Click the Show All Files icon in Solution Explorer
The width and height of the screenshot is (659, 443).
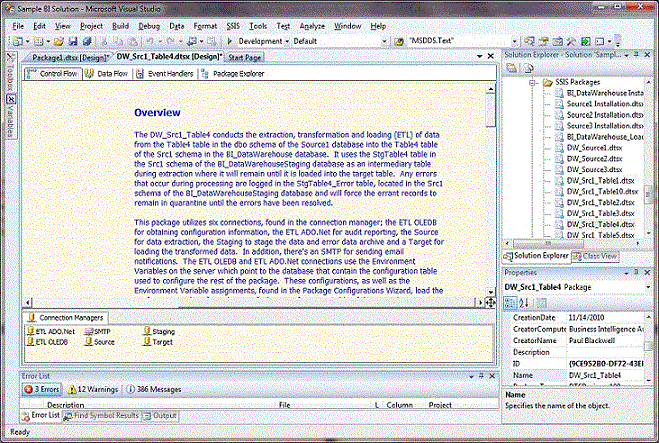pyautogui.click(x=528, y=68)
